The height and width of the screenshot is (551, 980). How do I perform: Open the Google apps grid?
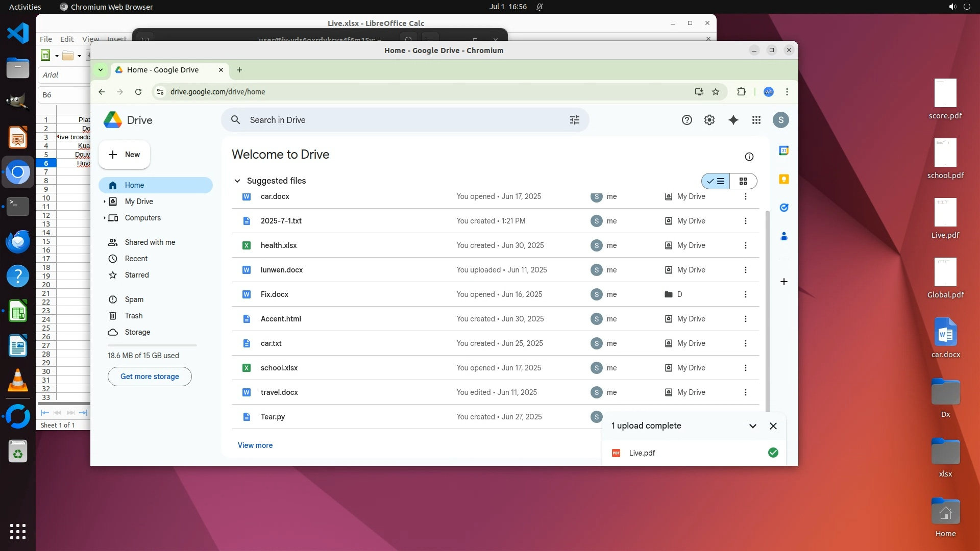(756, 120)
